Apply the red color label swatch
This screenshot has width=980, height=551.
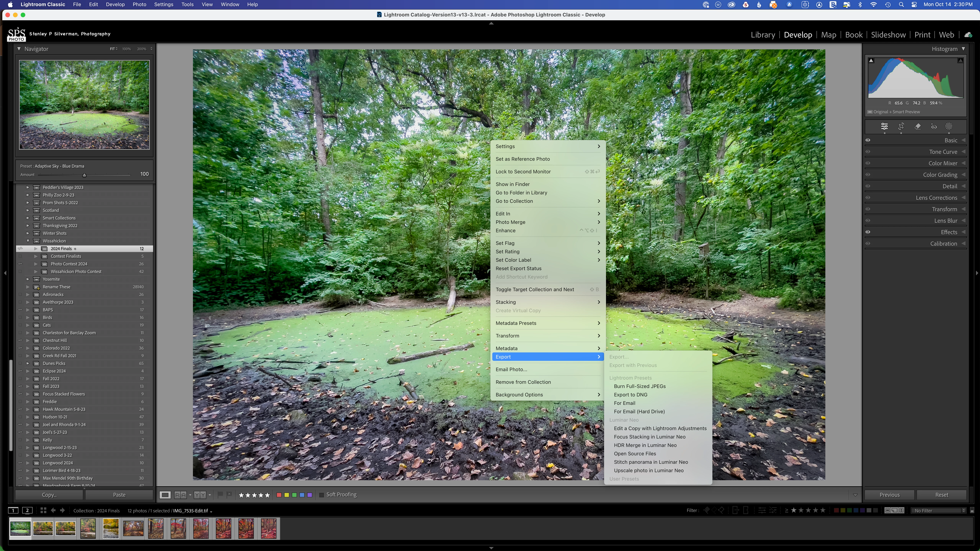[x=279, y=495]
